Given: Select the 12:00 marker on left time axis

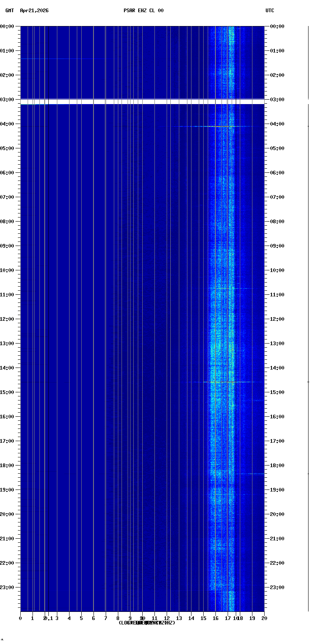Looking at the screenshot, I should point(8,319).
